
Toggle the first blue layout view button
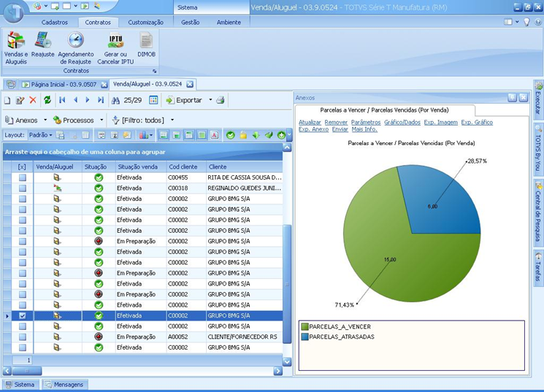coord(163,135)
